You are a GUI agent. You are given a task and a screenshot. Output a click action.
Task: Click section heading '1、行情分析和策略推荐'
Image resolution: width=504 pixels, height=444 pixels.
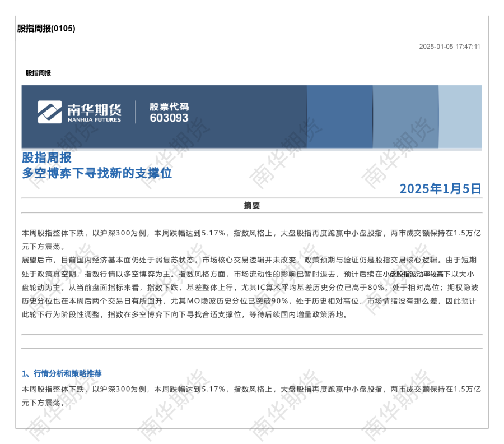pyautogui.click(x=62, y=373)
